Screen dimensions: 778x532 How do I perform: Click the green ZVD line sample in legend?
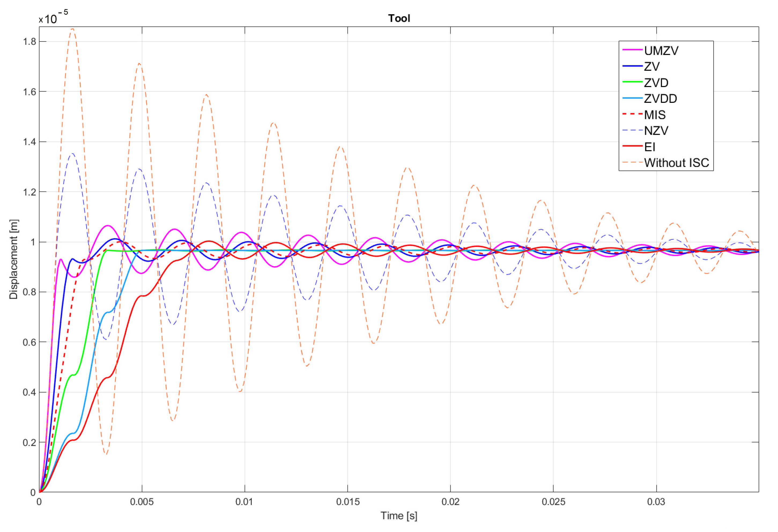(632, 82)
